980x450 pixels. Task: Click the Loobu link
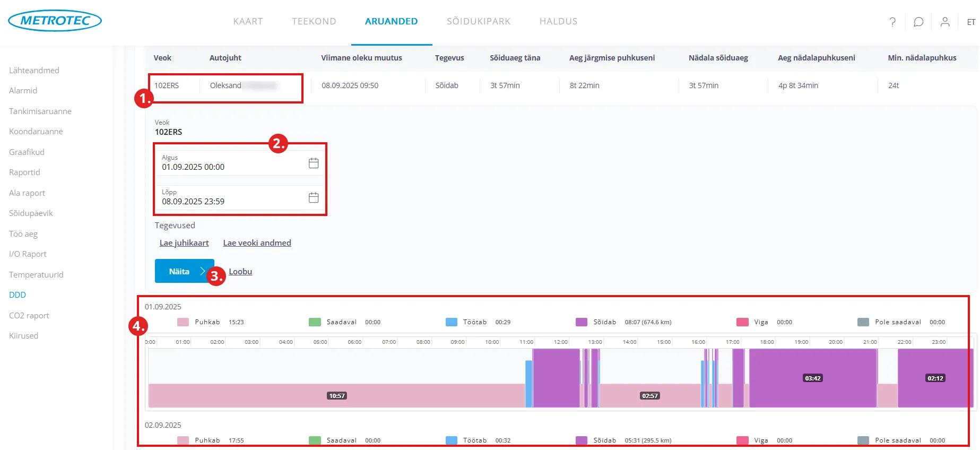point(240,272)
